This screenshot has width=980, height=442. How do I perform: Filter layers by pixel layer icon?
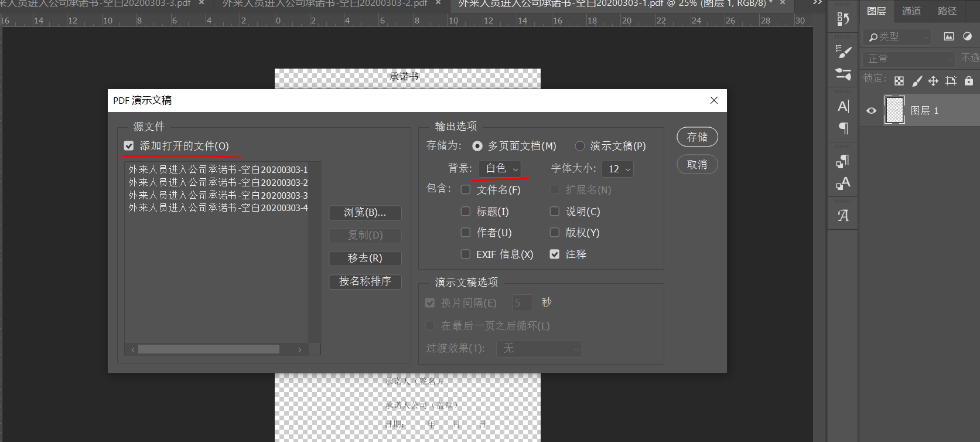pos(949,36)
